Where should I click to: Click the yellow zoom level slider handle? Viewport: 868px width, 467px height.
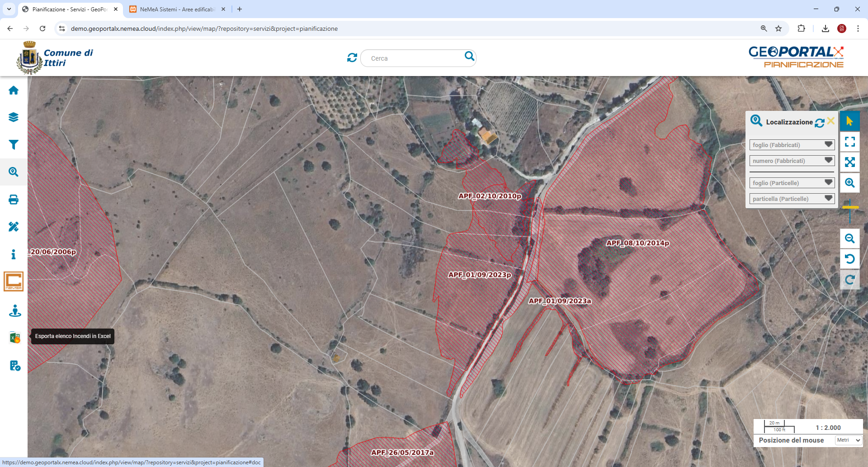click(850, 207)
